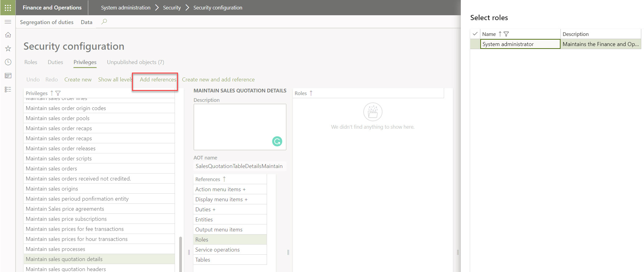Image resolution: width=644 pixels, height=272 pixels.
Task: Open the Workspaces icon in sidebar
Action: coord(8,76)
